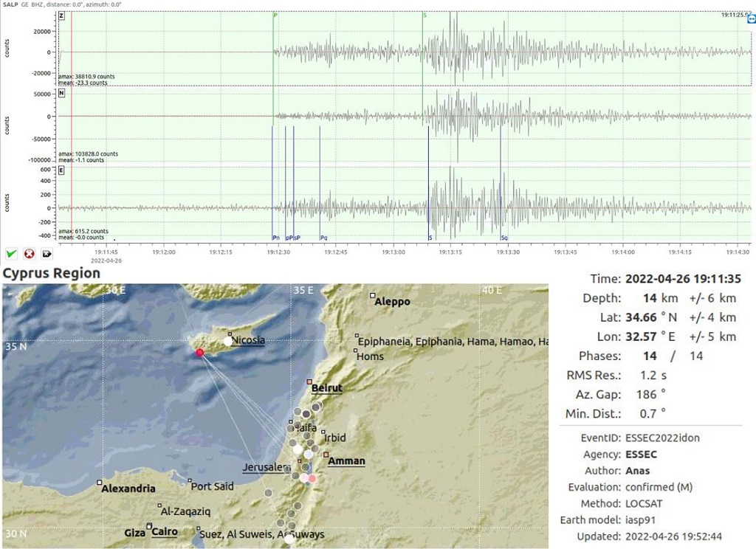The height and width of the screenshot is (549, 756).
Task: Click the Pn phase marker label
Action: (x=275, y=238)
